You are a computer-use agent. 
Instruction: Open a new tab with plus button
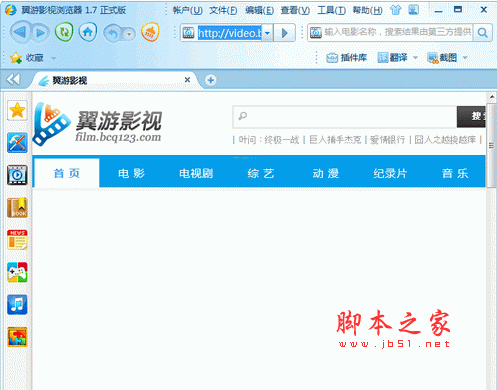tap(210, 80)
